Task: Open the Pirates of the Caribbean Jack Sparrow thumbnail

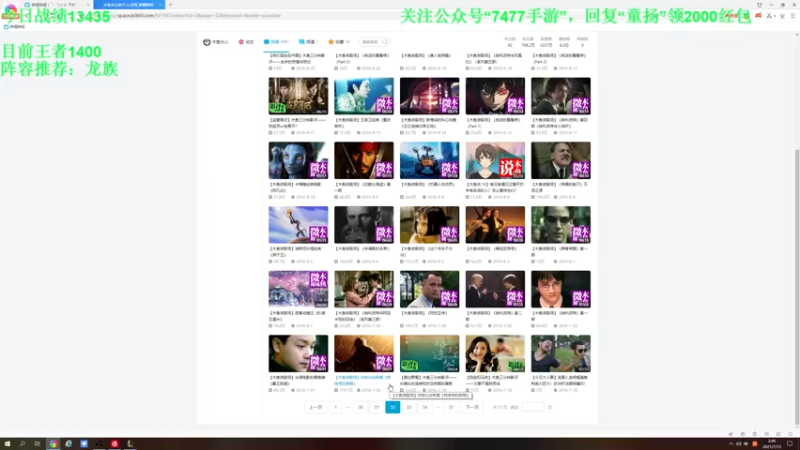Action: pos(364,160)
